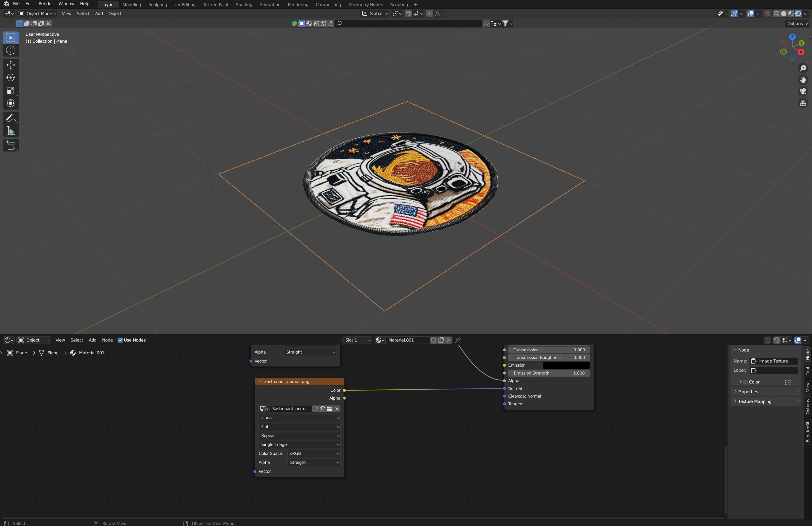This screenshot has height=526, width=812.
Task: Duplicate Material.001 with new material icon
Action: (441, 340)
